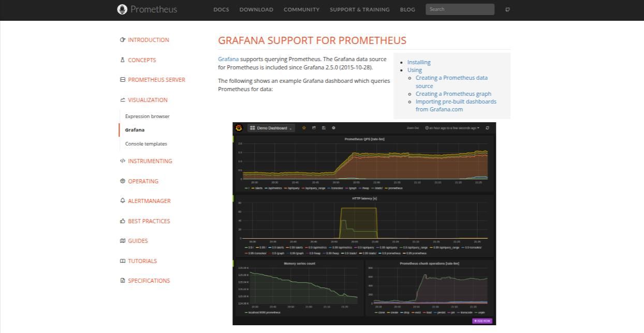644x333 pixels.
Task: Click the Prometheus flame logo
Action: [122, 9]
